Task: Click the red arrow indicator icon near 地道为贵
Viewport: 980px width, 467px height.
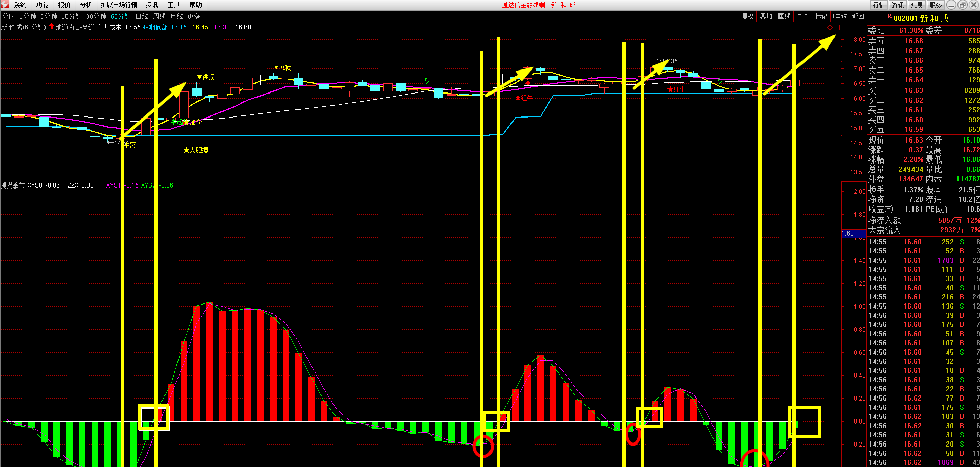Action: tap(52, 26)
